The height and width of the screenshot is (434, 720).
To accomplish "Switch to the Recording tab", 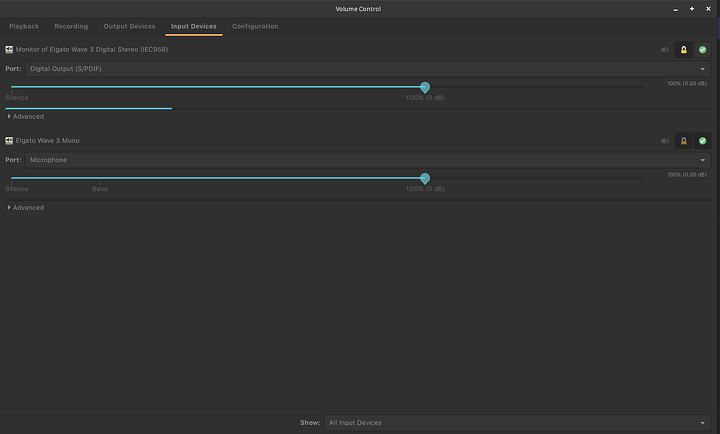I will [71, 27].
